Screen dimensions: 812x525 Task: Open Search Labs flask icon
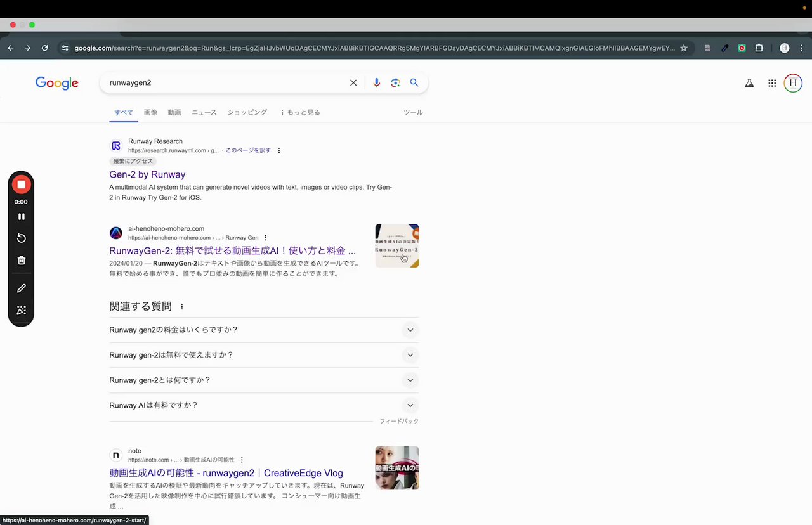pyautogui.click(x=749, y=83)
